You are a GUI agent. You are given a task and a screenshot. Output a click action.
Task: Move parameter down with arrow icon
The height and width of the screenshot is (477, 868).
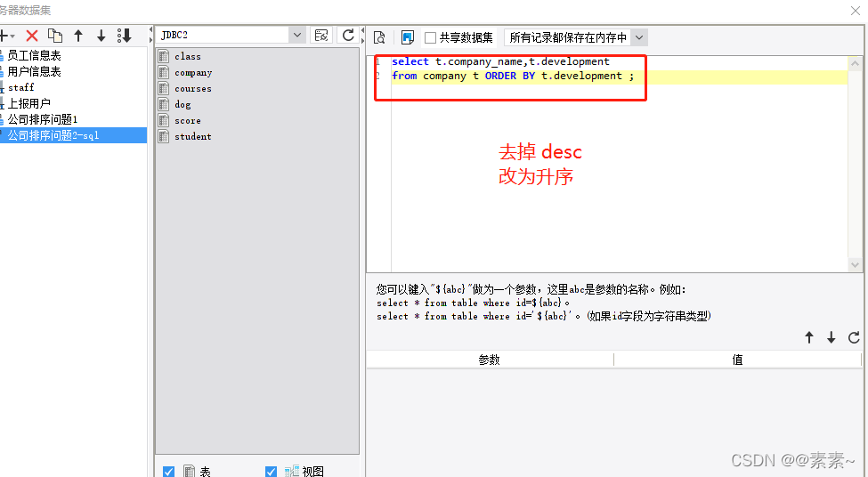coord(831,337)
